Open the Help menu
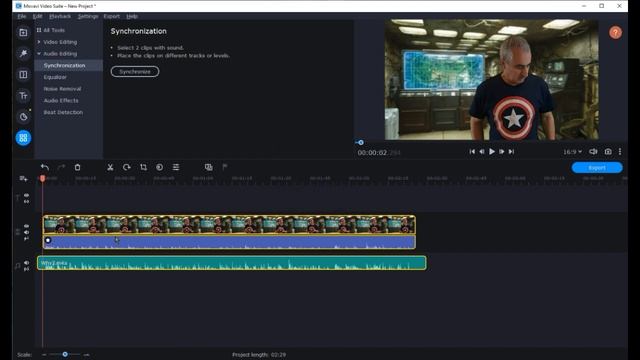 coord(132,16)
